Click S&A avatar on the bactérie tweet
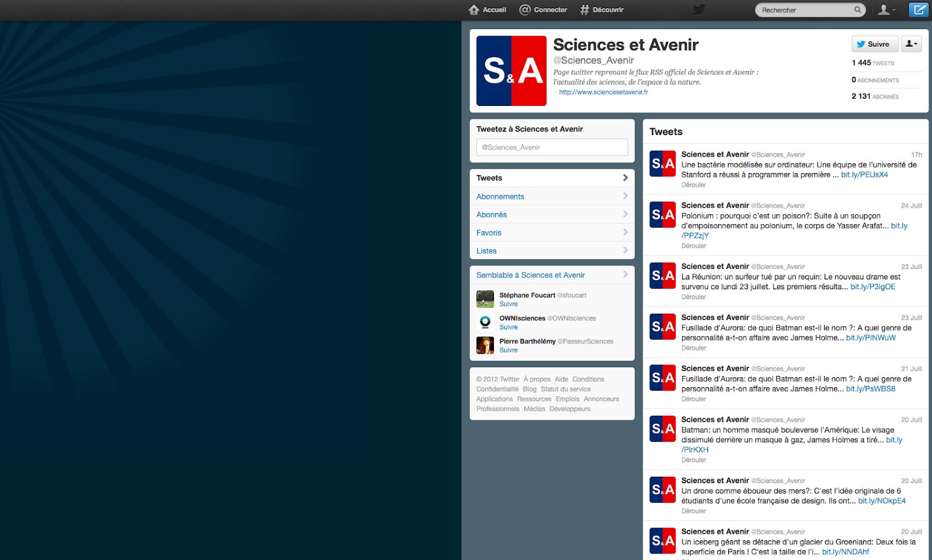 tap(663, 164)
